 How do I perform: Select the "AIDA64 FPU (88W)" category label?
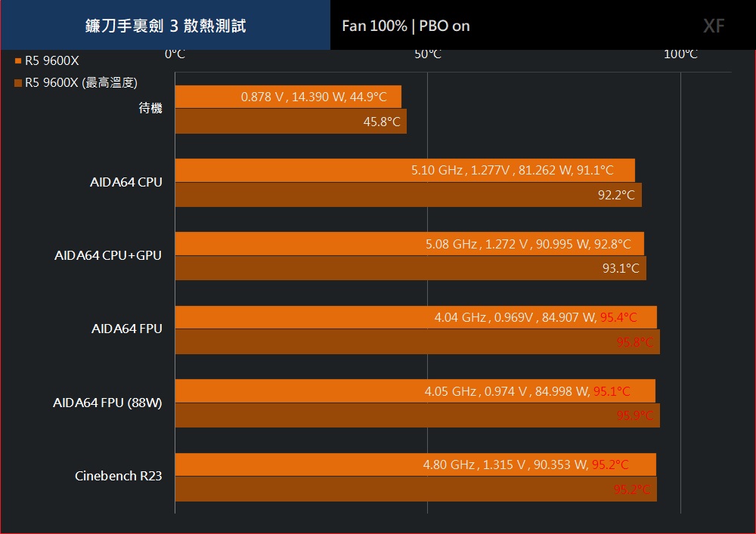(107, 403)
